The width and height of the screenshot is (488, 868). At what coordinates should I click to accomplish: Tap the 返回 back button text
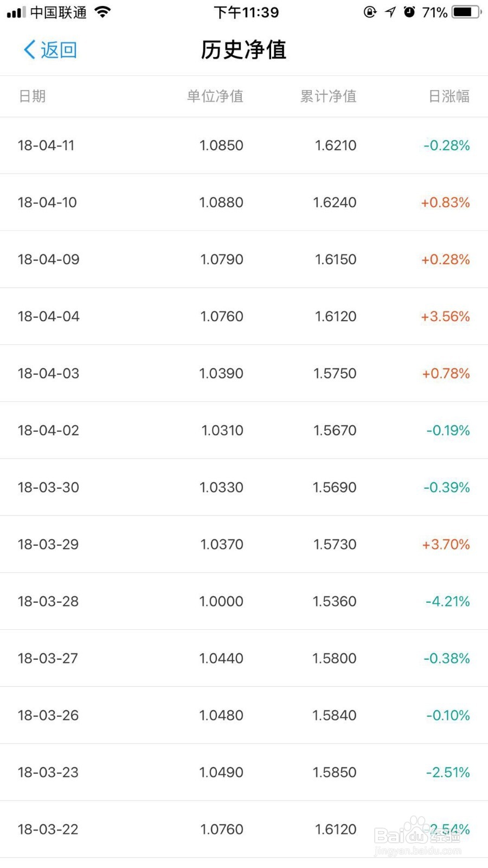(x=59, y=50)
